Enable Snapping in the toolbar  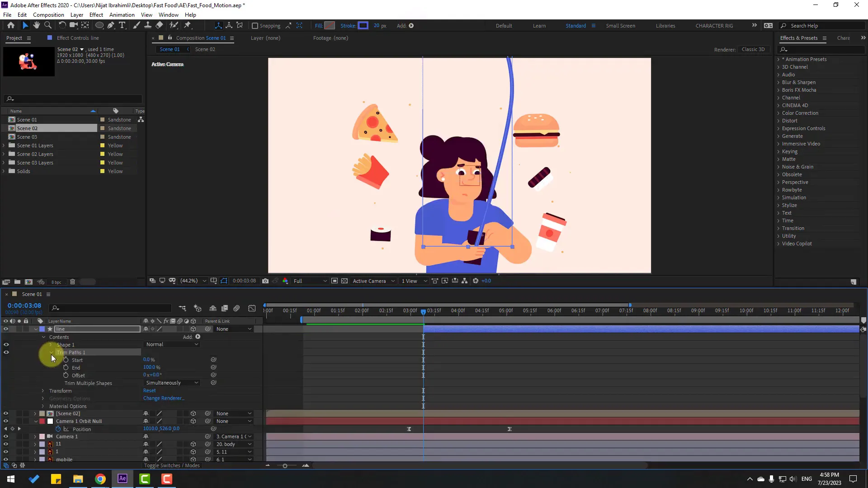[256, 26]
